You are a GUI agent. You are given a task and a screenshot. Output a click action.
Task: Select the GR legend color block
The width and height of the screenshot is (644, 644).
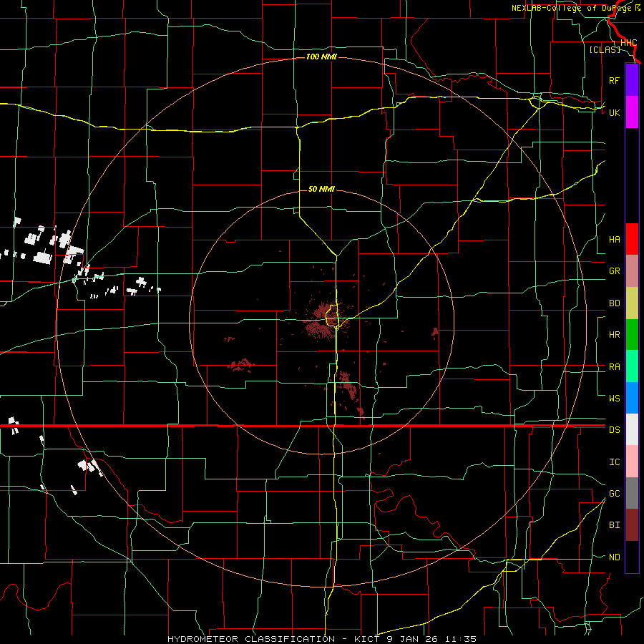[x=632, y=271]
